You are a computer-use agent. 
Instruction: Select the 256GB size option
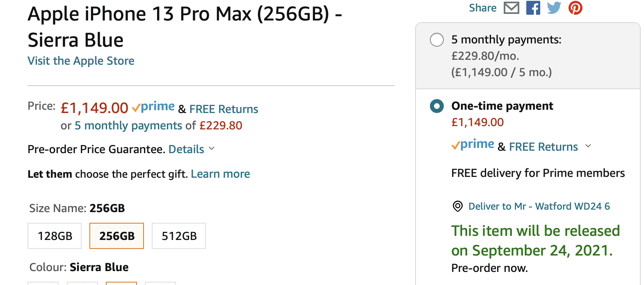coord(116,236)
